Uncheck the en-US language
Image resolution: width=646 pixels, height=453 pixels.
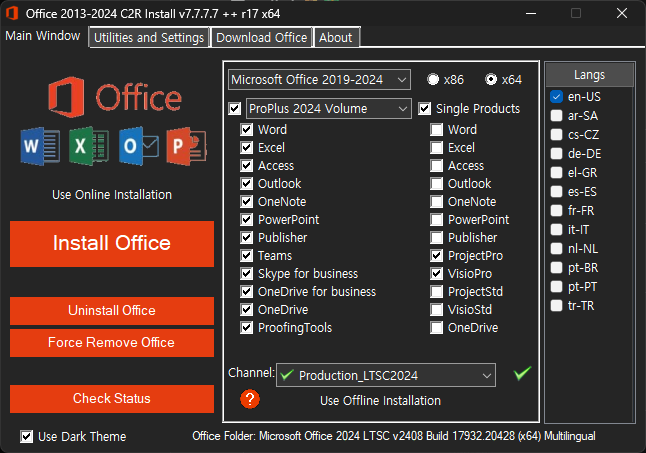pyautogui.click(x=556, y=97)
